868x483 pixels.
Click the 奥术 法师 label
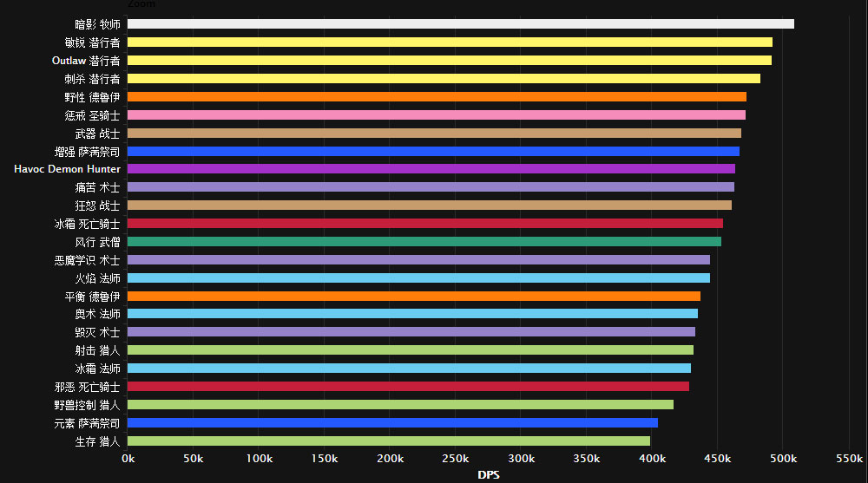97,314
